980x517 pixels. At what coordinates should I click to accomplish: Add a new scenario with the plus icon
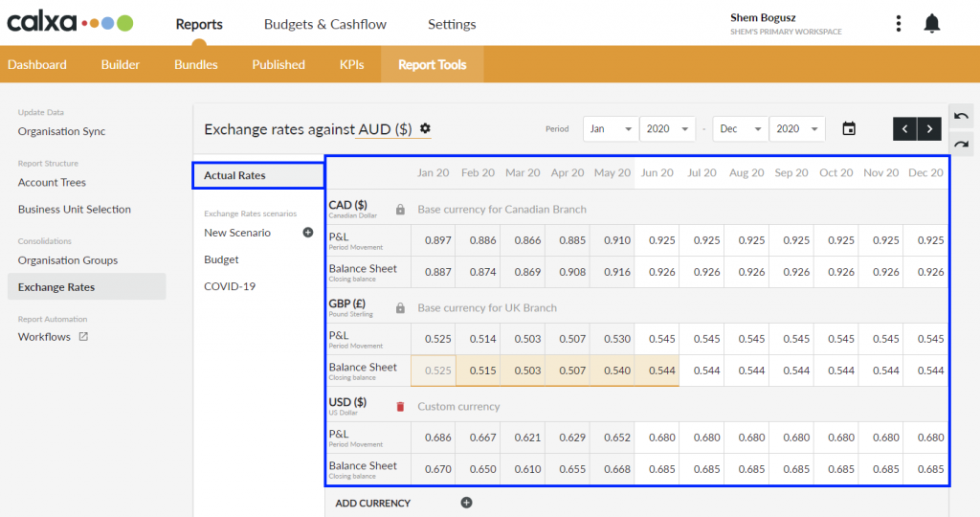pos(307,233)
